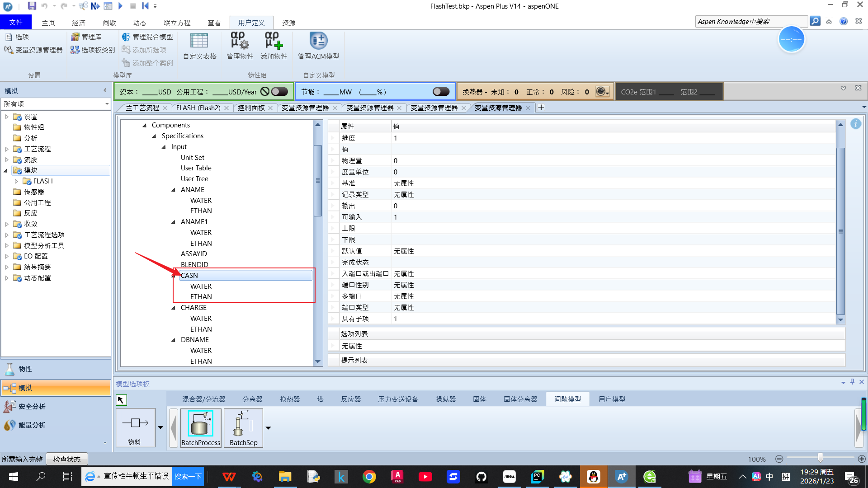This screenshot has width=868, height=488.
Task: Click the Chrome icon in the taskbar
Action: click(369, 477)
